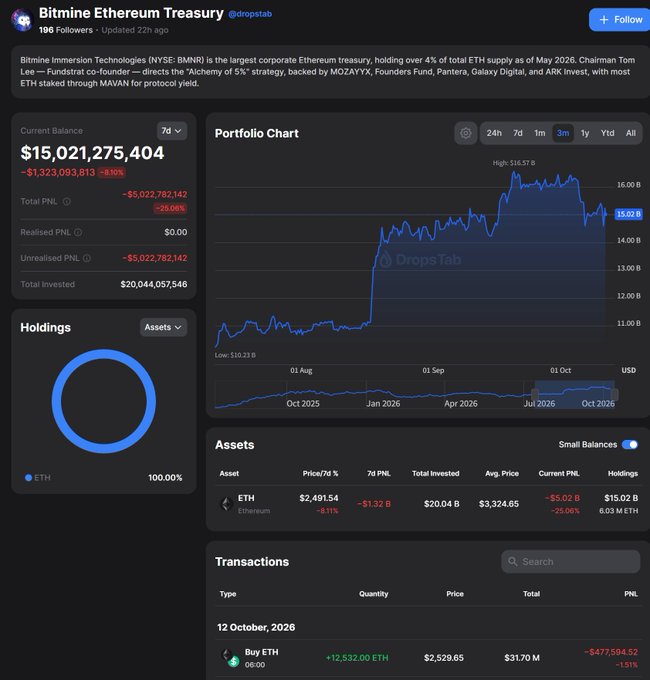Image resolution: width=650 pixels, height=680 pixels.
Task: Follow the Bitmine Ethereum Treasury portfolio
Action: [x=619, y=20]
